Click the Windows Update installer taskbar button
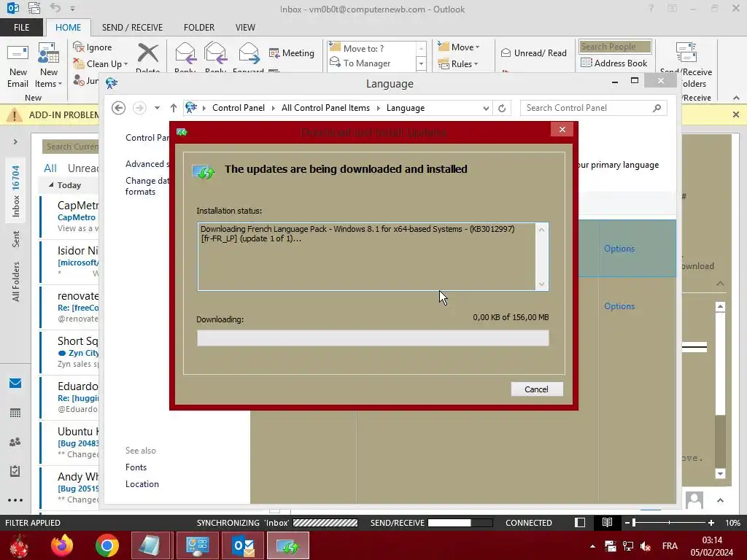The image size is (747, 560). click(x=287, y=545)
